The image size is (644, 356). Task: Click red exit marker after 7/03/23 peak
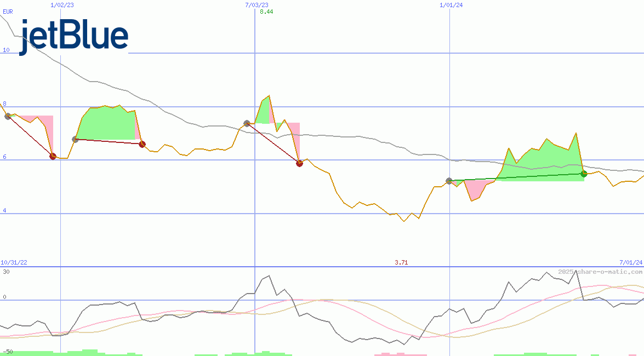[x=299, y=163]
